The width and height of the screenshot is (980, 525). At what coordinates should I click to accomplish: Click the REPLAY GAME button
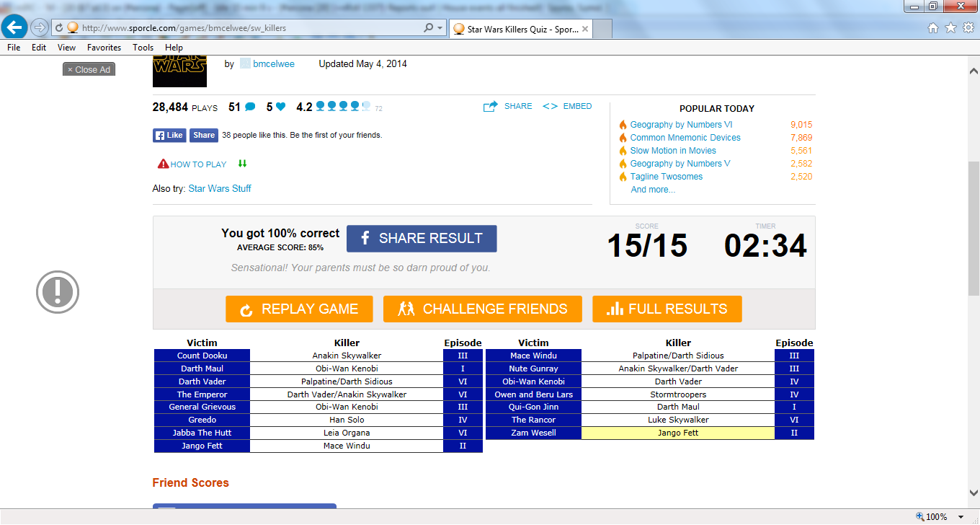pyautogui.click(x=299, y=309)
